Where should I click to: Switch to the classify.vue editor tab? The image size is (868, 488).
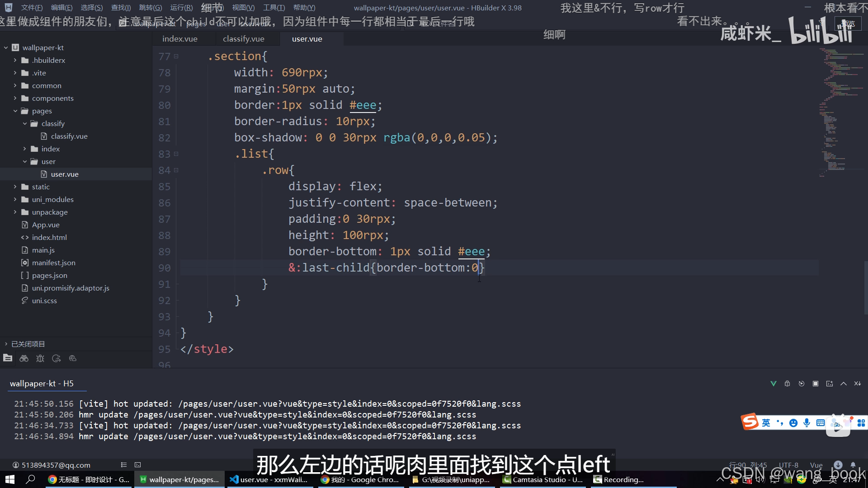point(244,39)
